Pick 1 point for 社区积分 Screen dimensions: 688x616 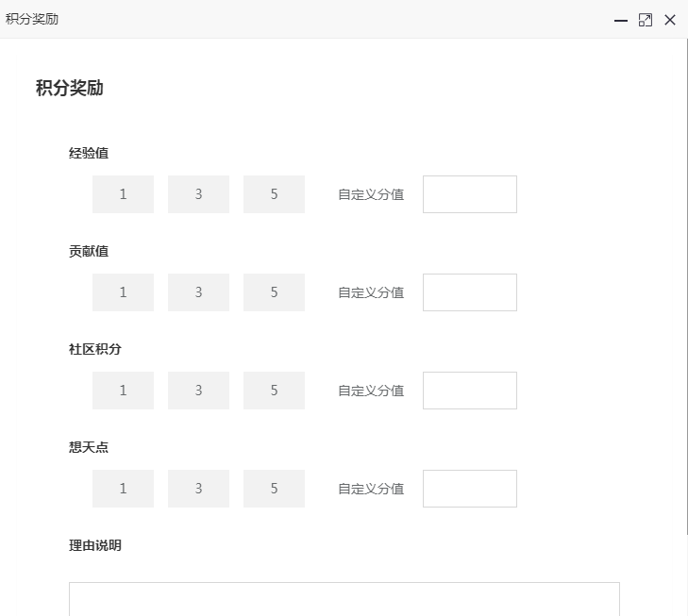[x=123, y=391]
